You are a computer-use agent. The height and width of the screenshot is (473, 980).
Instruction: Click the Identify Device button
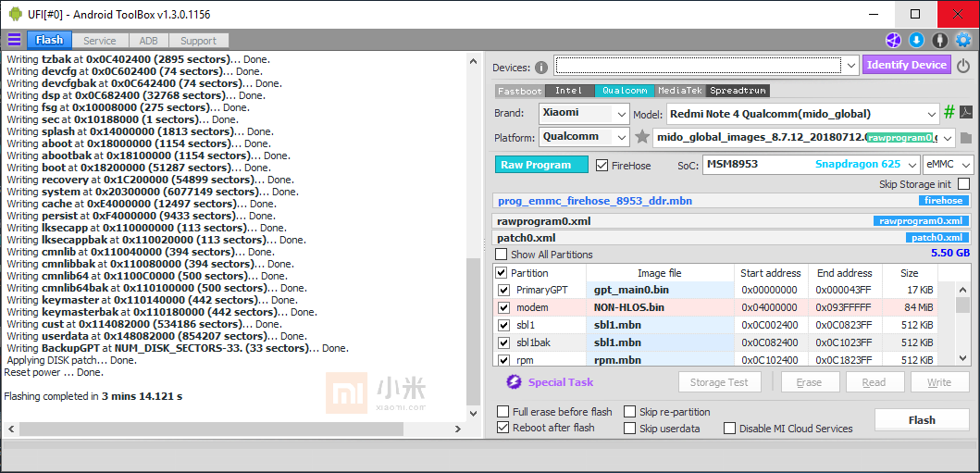[x=906, y=65]
